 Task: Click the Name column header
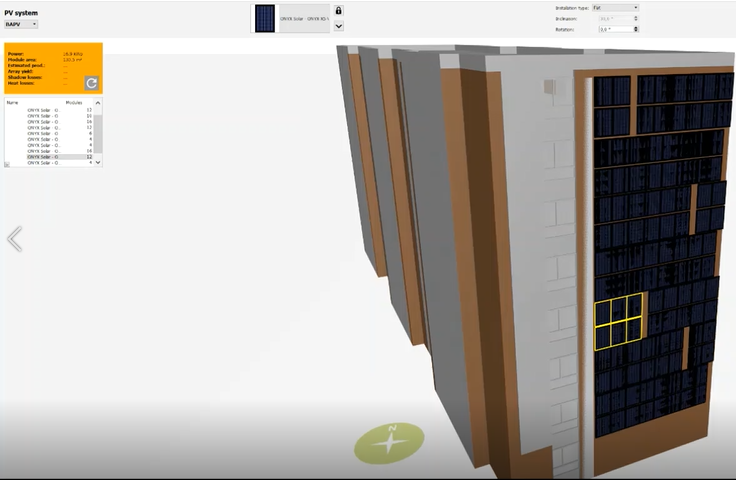click(x=13, y=103)
